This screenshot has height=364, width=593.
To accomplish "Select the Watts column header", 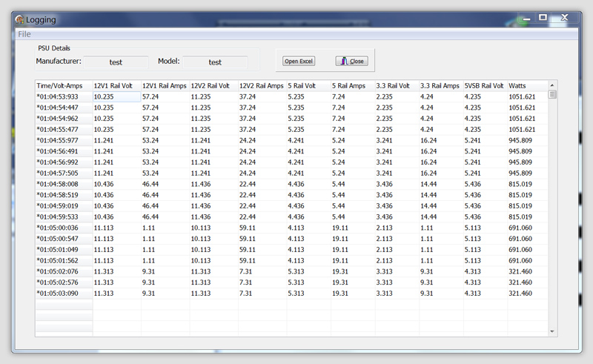I will click(x=528, y=86).
